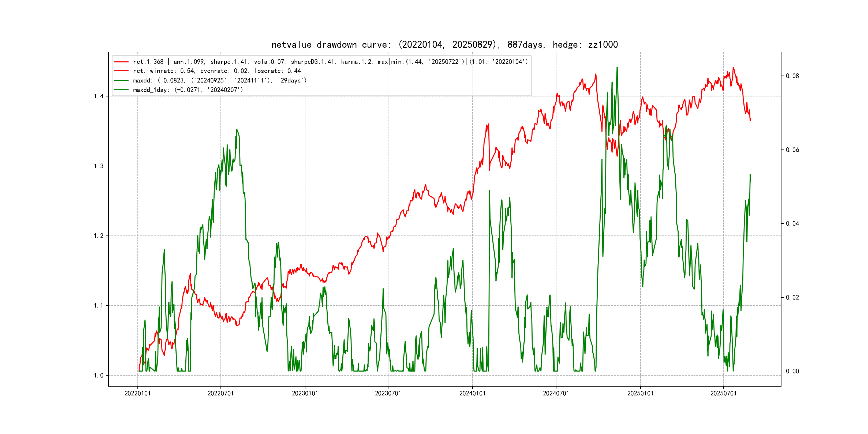Click the 20240101 x-axis label
Screen dimensions: 868x434
tap(472, 393)
